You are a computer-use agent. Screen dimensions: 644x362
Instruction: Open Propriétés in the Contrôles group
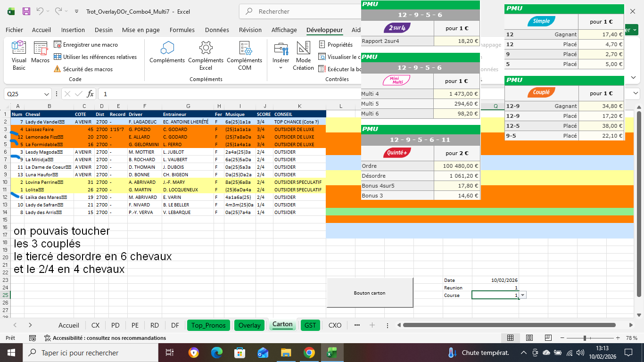click(336, 45)
